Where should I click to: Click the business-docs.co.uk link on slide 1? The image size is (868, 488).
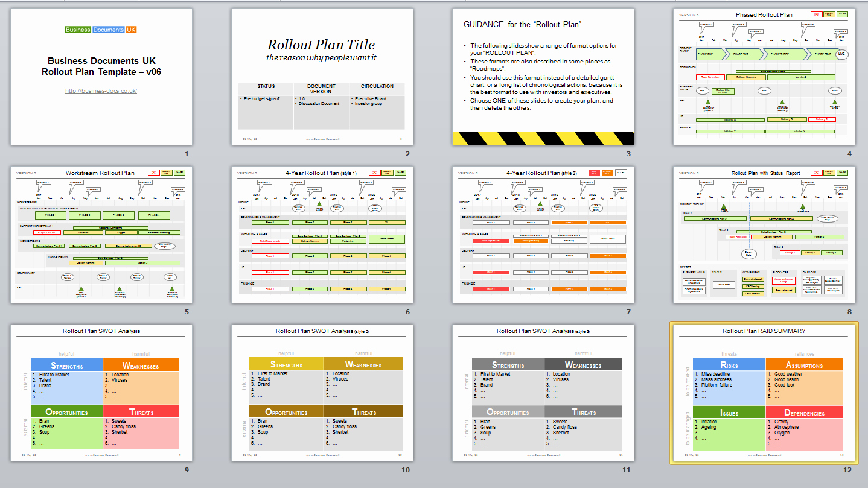101,91
